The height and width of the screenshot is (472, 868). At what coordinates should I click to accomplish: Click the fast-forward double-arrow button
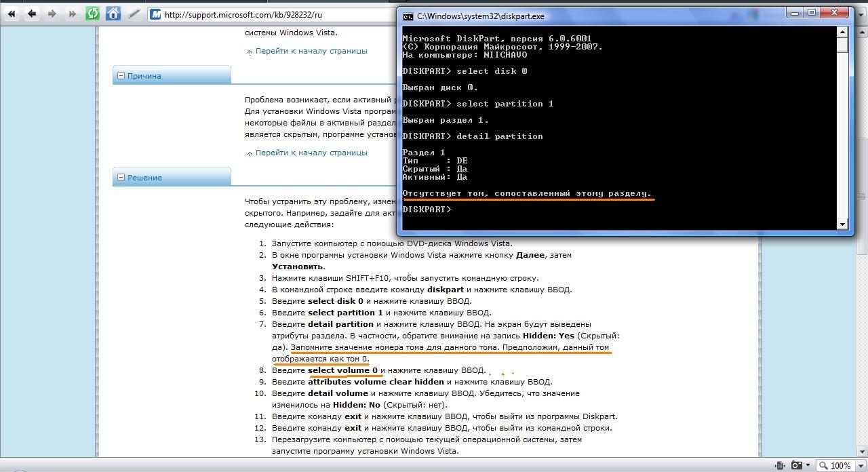72,14
